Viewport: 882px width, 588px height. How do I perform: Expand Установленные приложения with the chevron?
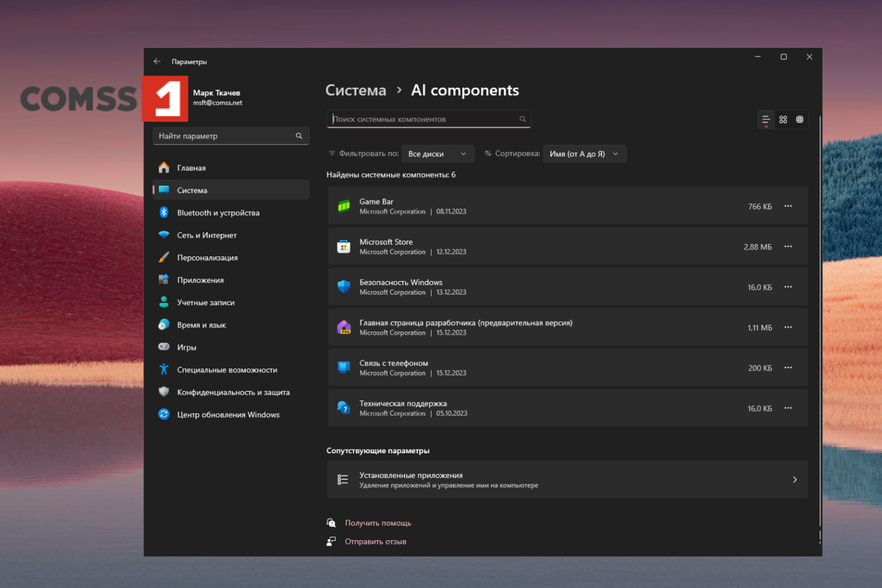pyautogui.click(x=795, y=480)
